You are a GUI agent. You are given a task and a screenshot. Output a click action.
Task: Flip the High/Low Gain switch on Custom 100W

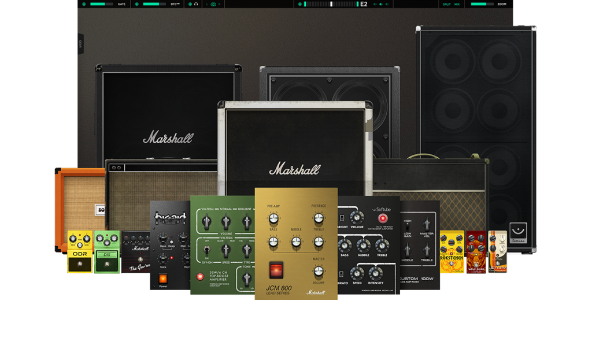408,227
